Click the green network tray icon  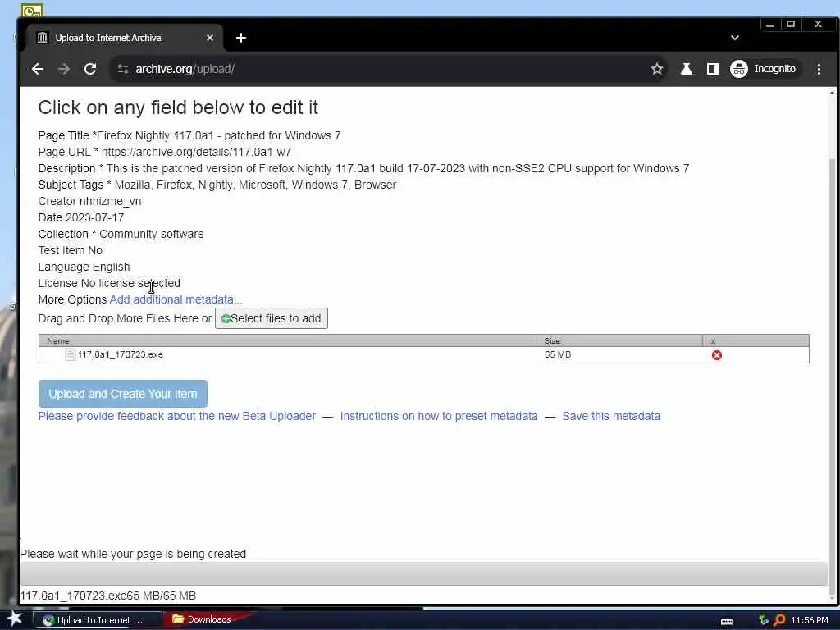[764, 620]
